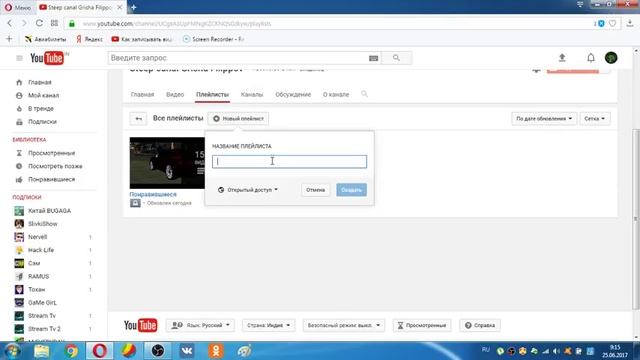Open the Язык: Русский language dropdown
Screen dimensions: 640x360
(x=200, y=325)
